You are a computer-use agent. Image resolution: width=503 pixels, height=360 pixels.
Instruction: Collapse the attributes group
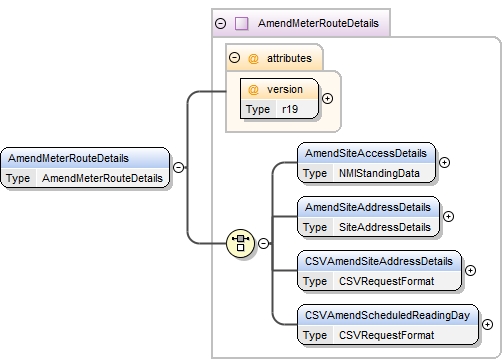coord(234,58)
